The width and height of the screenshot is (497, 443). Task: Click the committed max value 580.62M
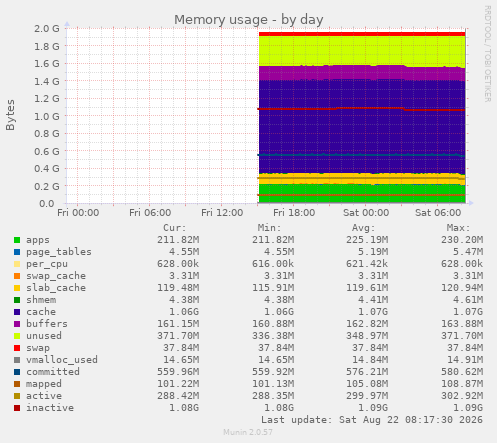(462, 372)
